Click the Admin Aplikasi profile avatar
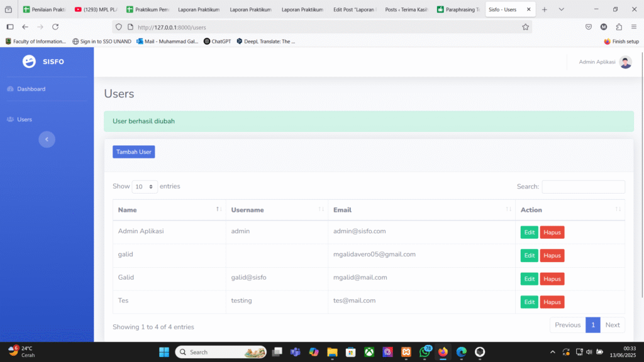 pos(625,62)
